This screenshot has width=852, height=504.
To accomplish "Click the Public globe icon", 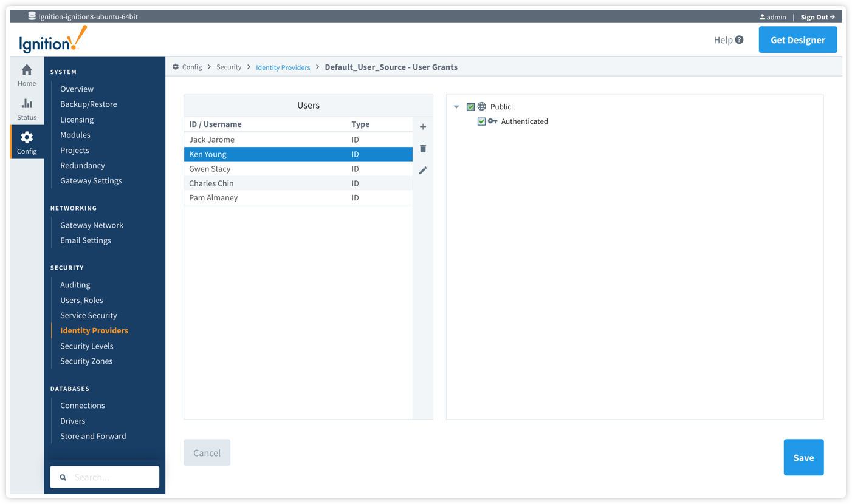I will tap(481, 107).
